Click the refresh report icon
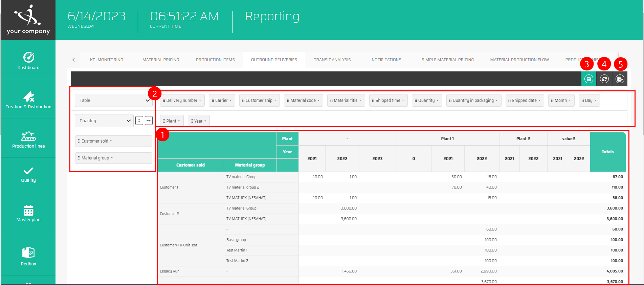 tap(604, 79)
